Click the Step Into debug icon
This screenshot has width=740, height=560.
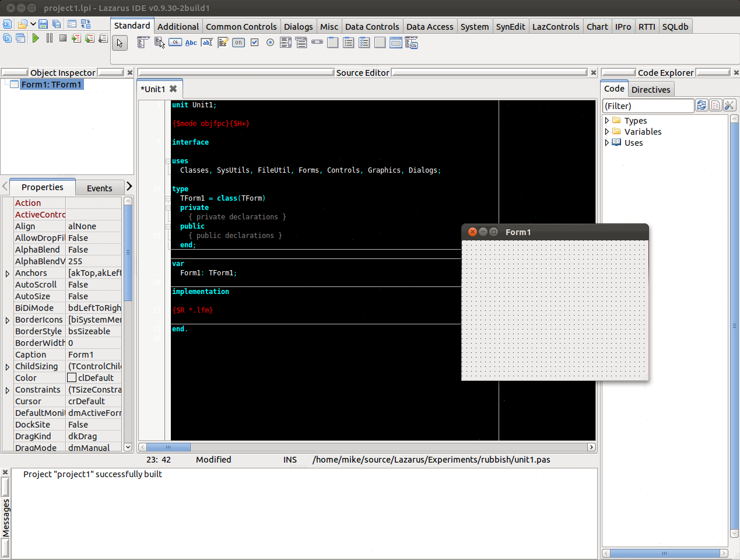click(76, 38)
